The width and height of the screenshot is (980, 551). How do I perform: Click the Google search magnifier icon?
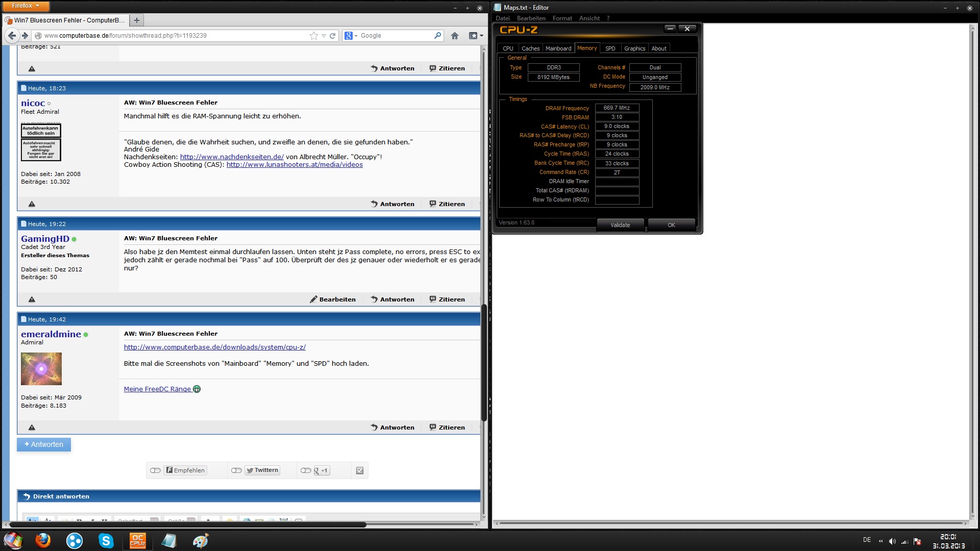437,36
